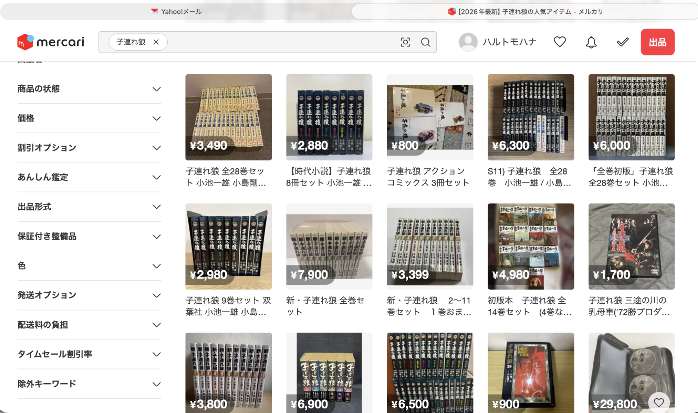698x413 pixels.
Task: Expand the 色 filter
Action: click(89, 266)
